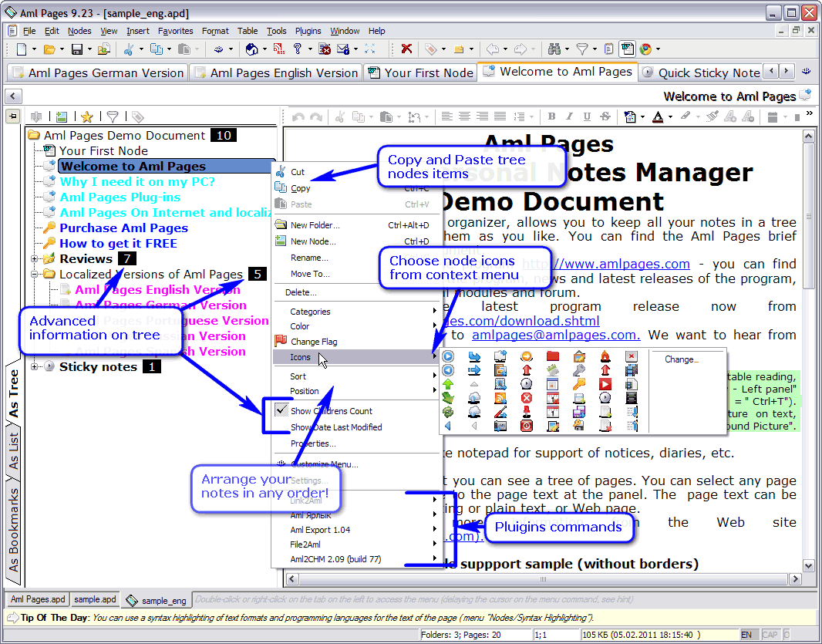Click the funnel filter icon above tree
The width and height of the screenshot is (822, 644).
click(x=113, y=117)
